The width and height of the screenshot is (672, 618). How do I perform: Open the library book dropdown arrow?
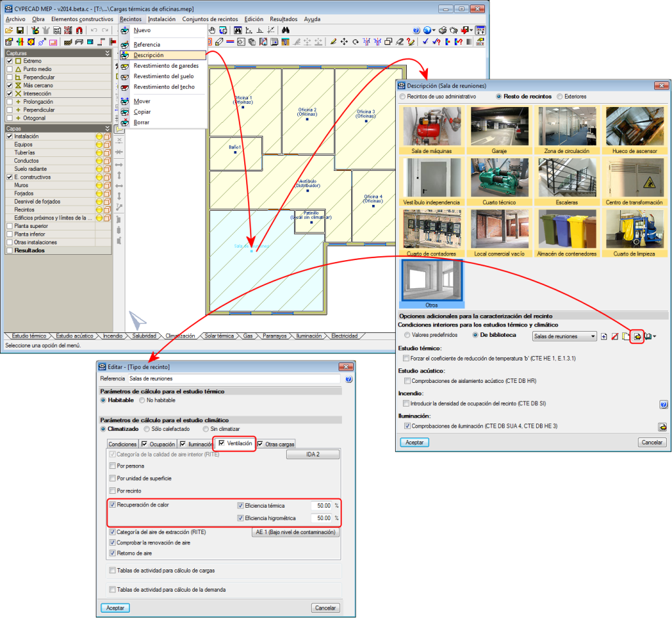click(654, 337)
